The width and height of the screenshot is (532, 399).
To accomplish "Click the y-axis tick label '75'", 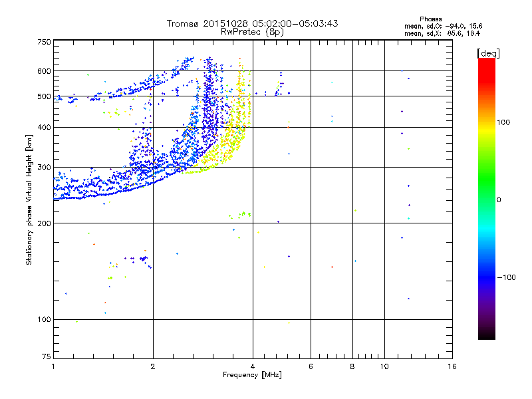I will click(x=47, y=356).
